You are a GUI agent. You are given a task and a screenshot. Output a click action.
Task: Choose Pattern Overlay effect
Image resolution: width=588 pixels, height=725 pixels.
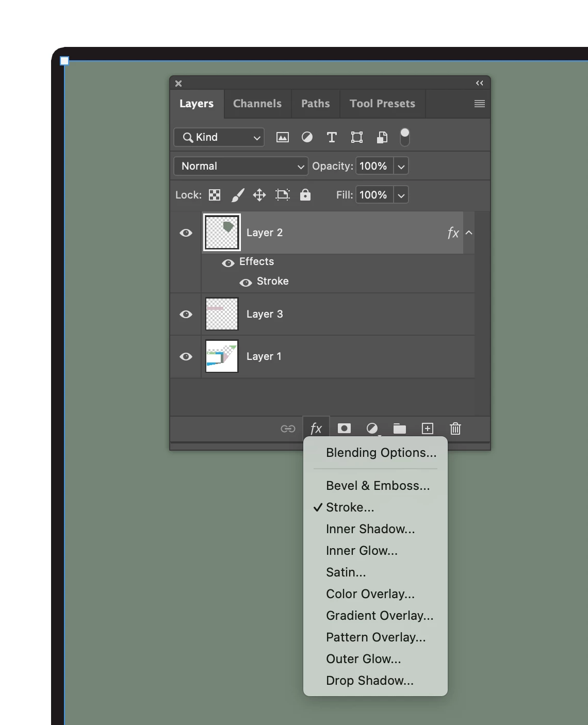(375, 637)
